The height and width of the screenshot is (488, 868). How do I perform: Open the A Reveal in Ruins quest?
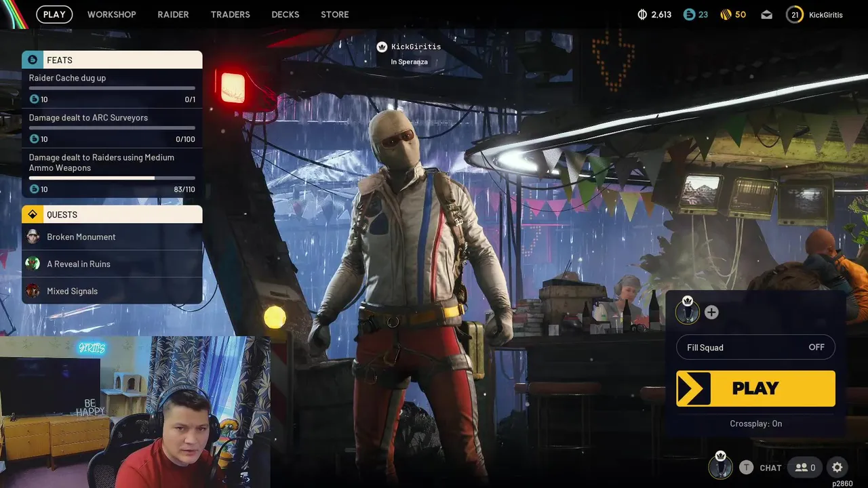coord(112,264)
